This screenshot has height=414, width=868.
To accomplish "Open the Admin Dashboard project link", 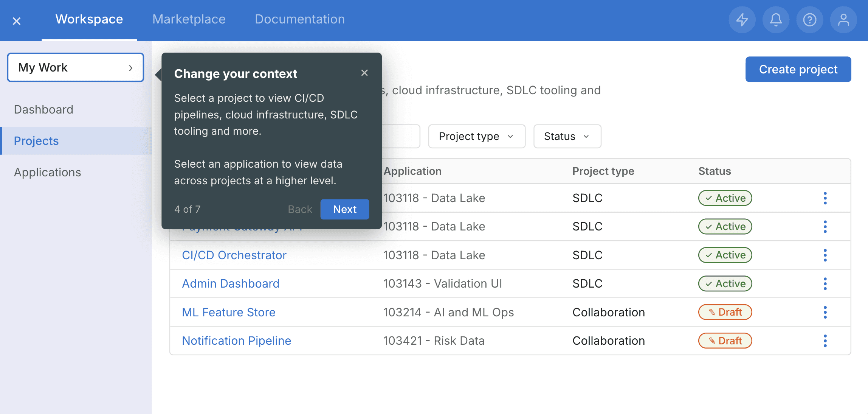I will 231,283.
